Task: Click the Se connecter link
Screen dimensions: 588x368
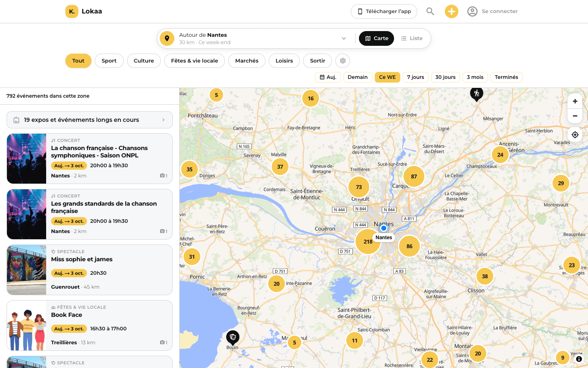Action: (499, 11)
